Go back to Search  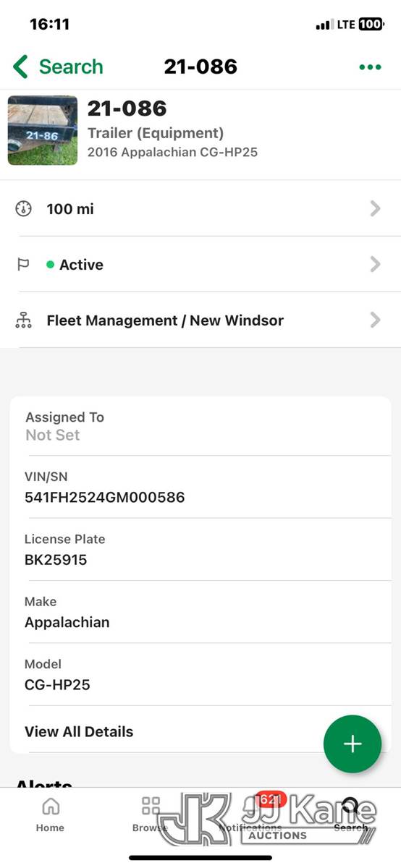click(58, 67)
